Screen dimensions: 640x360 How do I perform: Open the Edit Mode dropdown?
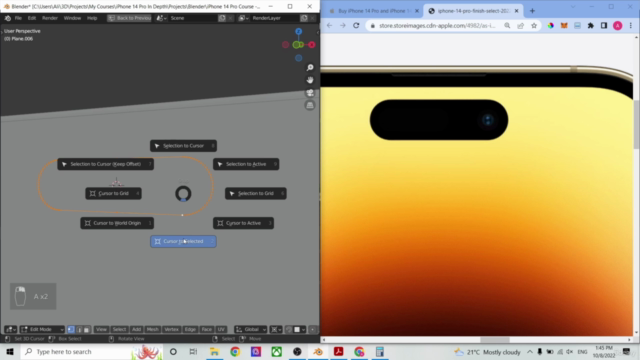tap(42, 329)
